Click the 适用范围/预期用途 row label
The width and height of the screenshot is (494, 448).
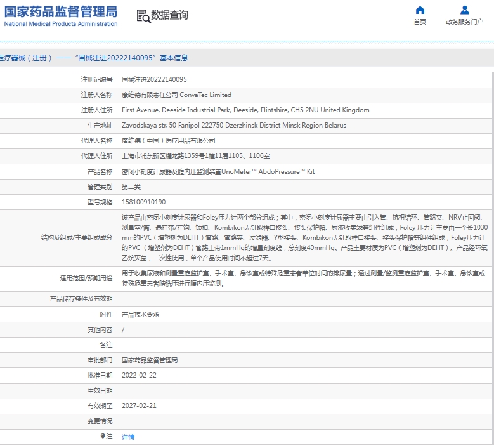point(86,279)
